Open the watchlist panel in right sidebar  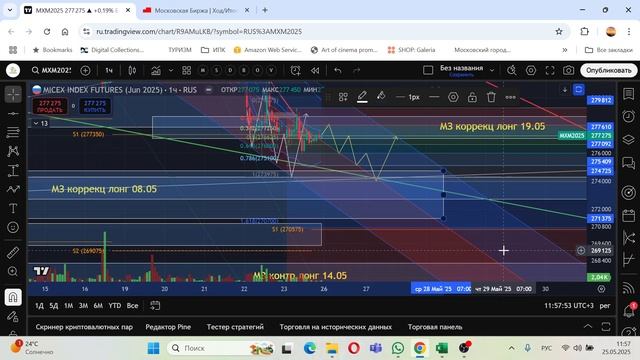629,94
